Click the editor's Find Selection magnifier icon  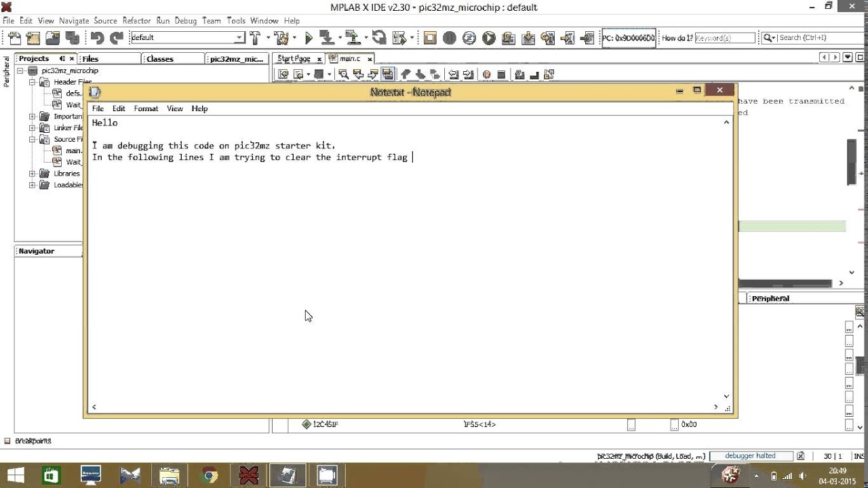point(343,75)
